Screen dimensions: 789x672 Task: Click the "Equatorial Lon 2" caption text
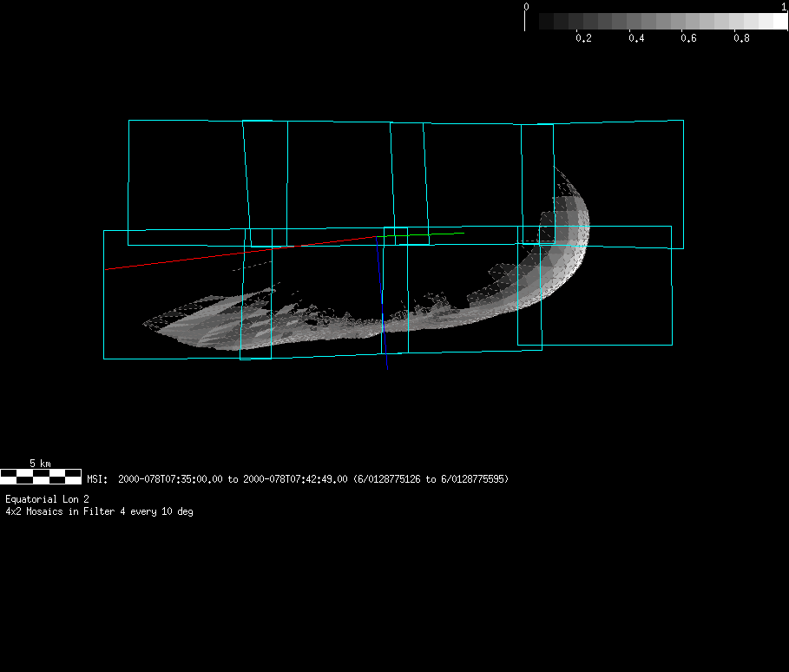[47, 499]
